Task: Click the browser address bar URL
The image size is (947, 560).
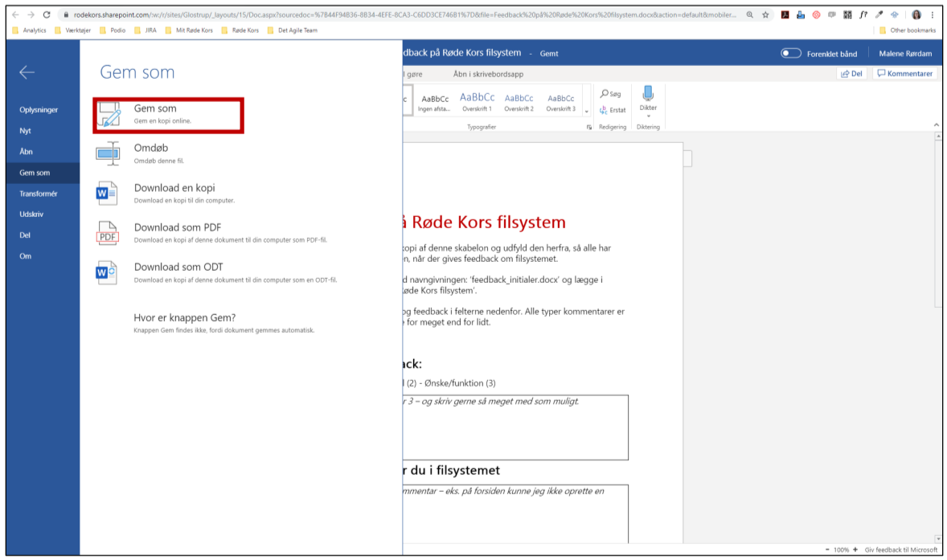Action: [x=404, y=14]
